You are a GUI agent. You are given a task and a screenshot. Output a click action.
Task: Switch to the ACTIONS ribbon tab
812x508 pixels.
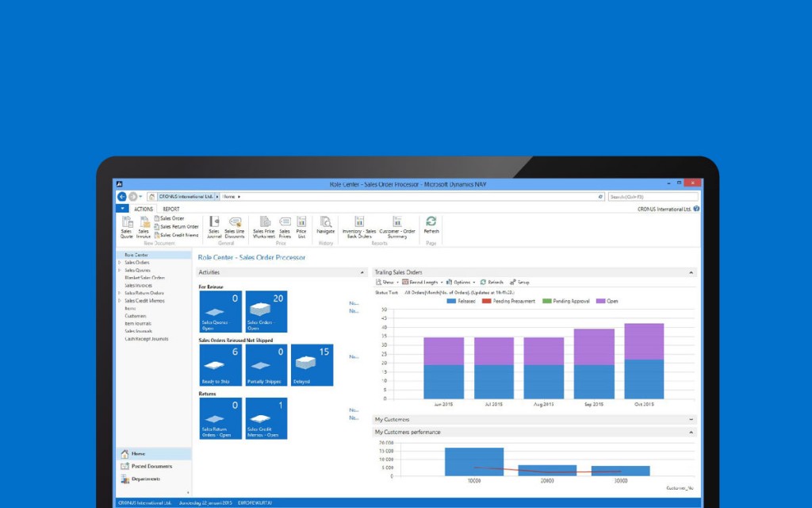click(144, 209)
